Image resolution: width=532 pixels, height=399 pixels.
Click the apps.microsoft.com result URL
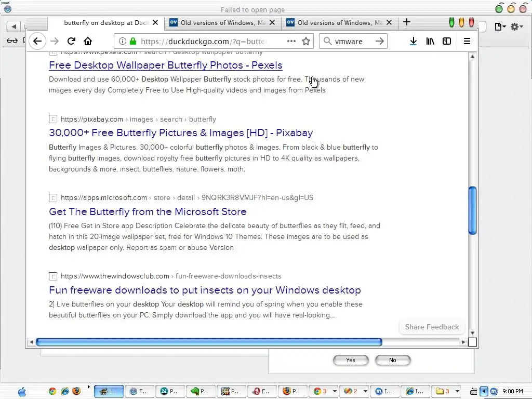187,198
